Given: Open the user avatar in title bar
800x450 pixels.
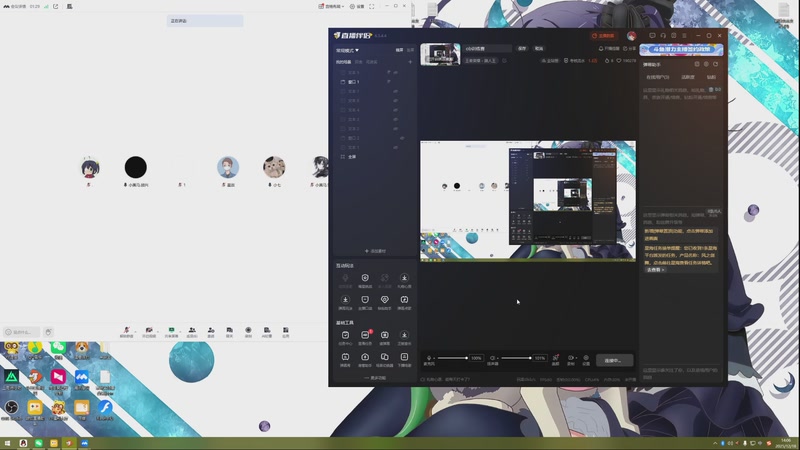Looking at the screenshot, I should (632, 36).
